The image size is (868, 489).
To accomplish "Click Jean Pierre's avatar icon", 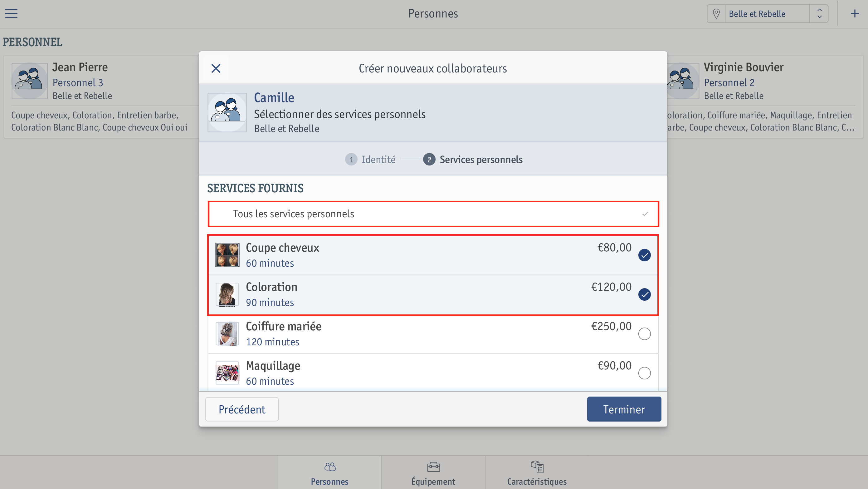I will point(30,81).
